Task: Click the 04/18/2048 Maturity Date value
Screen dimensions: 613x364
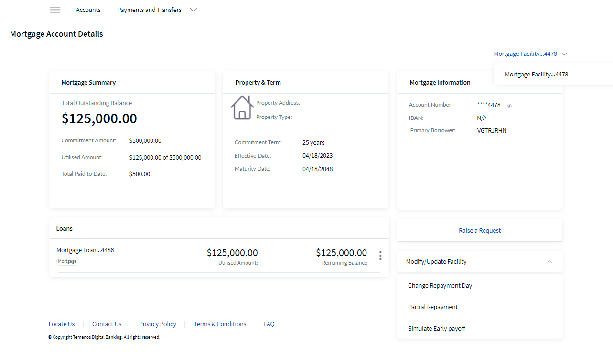Action: 318,169
